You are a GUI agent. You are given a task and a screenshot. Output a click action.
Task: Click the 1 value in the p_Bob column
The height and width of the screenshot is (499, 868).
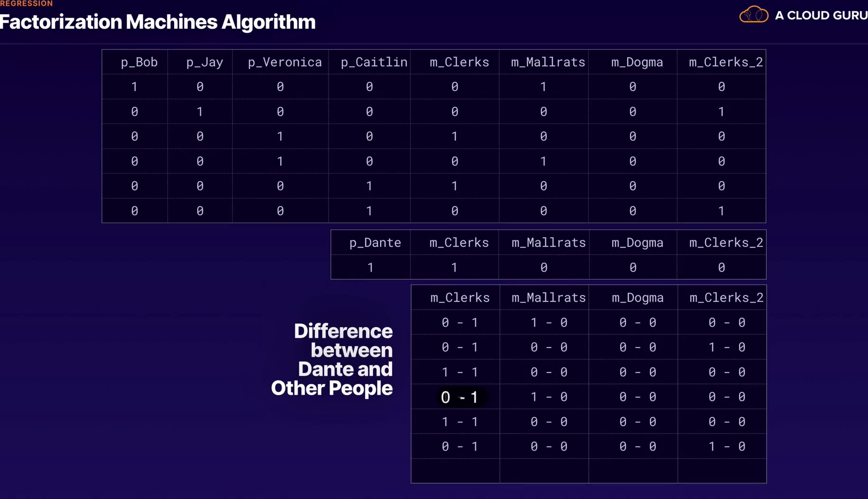(x=135, y=87)
